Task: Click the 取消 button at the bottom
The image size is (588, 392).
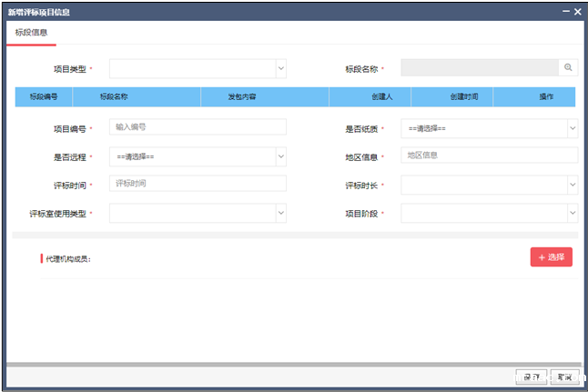Action: tap(564, 377)
